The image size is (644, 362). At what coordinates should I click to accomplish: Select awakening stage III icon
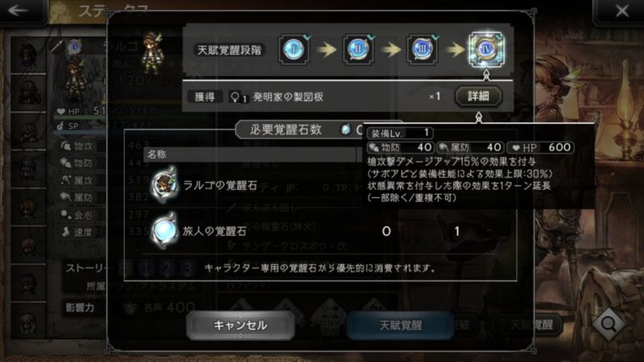(422, 49)
